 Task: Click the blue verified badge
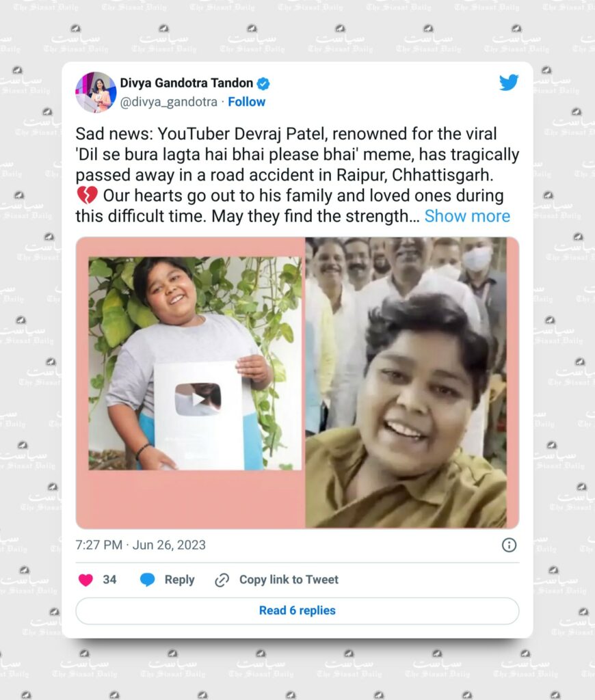point(263,83)
